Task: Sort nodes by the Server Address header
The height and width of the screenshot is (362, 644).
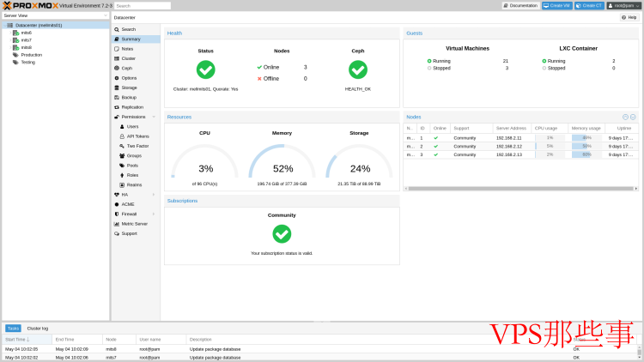Action: [x=512, y=129]
